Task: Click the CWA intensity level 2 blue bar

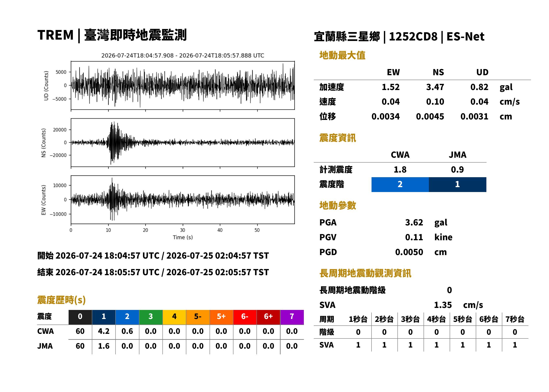Action: click(400, 184)
